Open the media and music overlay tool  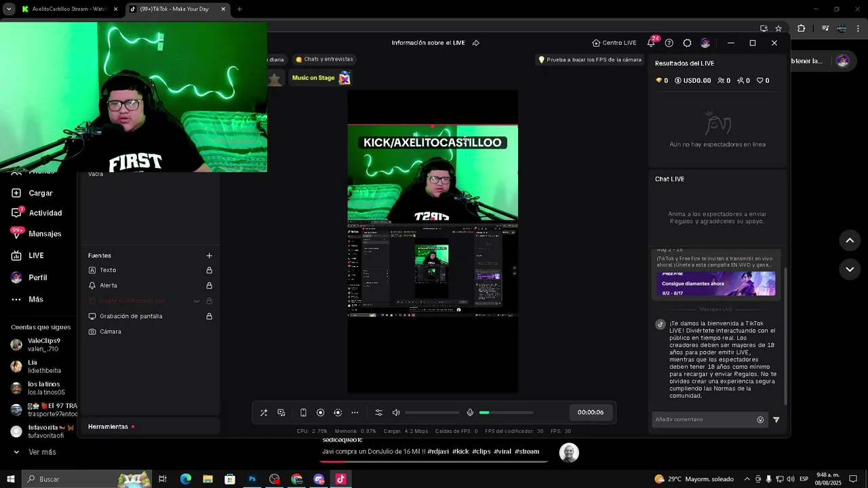281,413
